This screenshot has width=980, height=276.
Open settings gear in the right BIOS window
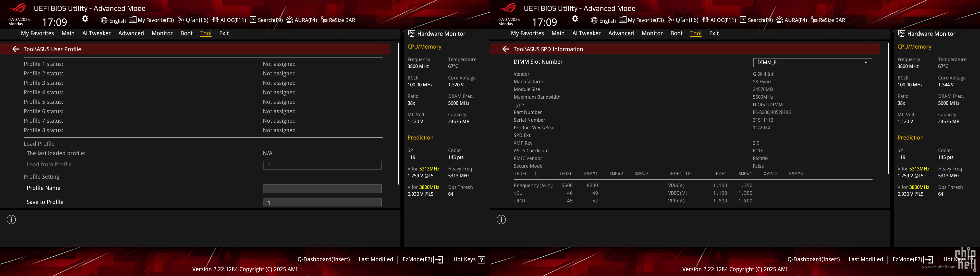(x=575, y=19)
